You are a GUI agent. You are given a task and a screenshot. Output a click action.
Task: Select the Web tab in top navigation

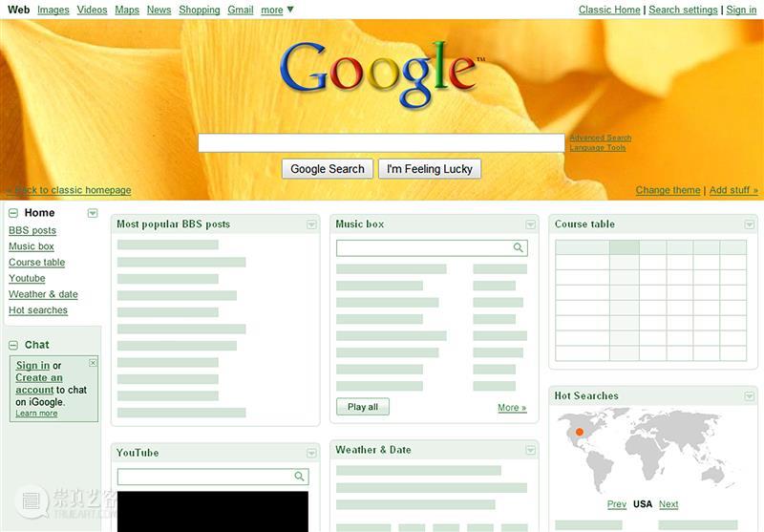[18, 10]
